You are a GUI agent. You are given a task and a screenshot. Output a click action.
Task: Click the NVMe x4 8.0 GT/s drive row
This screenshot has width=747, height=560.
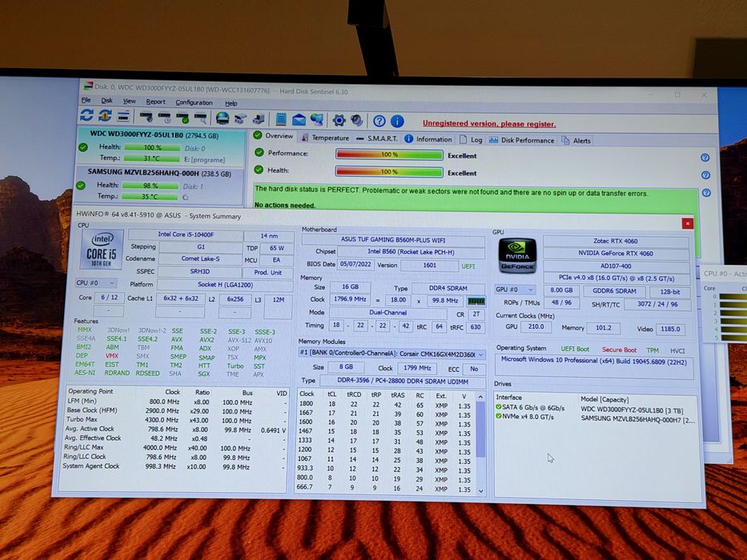[595, 418]
